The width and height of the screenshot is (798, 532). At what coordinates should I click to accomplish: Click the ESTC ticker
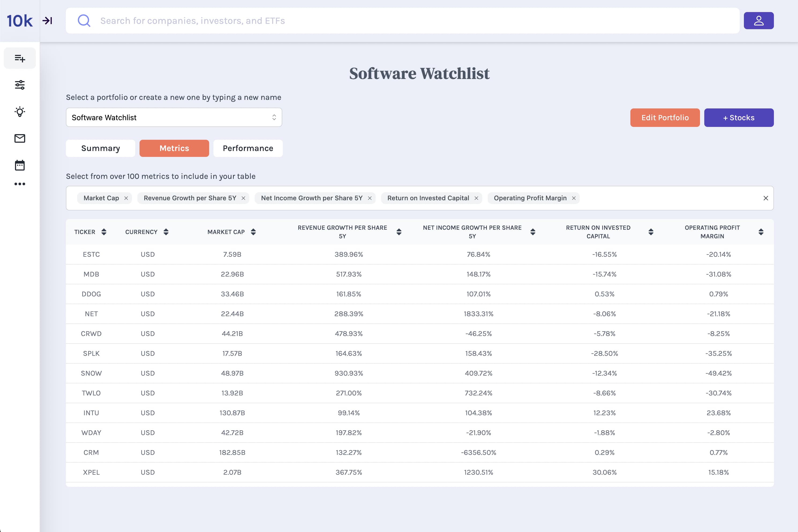click(91, 254)
